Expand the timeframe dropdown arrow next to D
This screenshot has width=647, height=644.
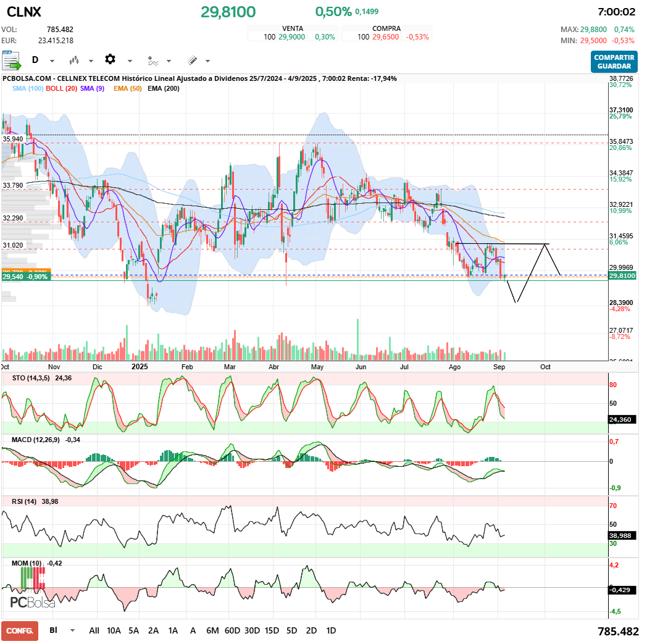coord(52,61)
